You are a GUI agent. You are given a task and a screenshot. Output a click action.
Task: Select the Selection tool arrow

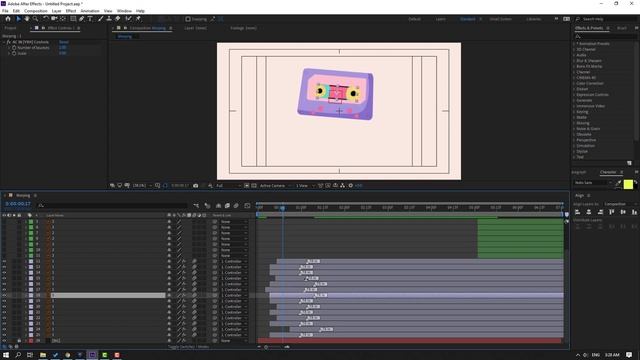pos(18,19)
